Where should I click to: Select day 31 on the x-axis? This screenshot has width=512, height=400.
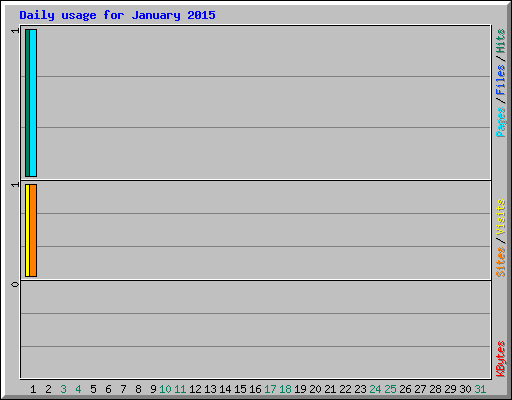pos(480,389)
